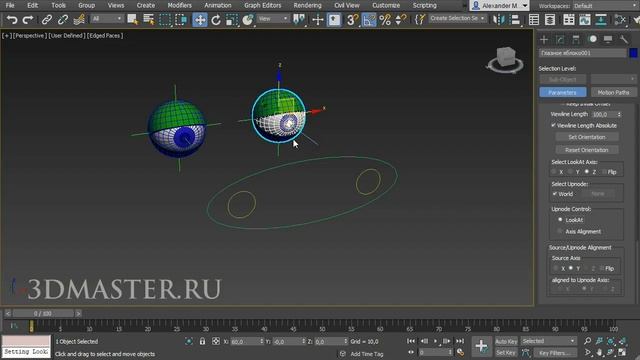Adjust the Viewline Length spinner arrows

[619, 114]
